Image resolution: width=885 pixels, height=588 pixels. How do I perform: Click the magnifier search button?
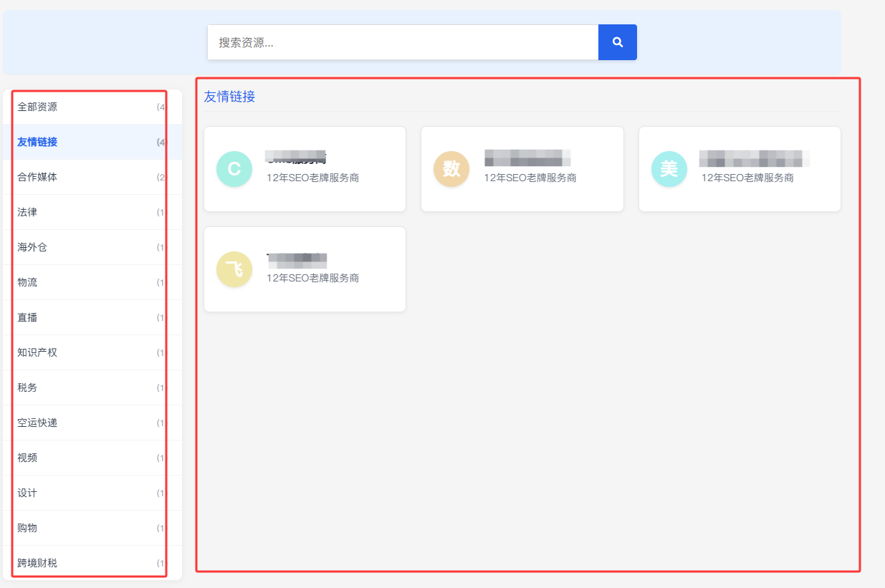click(x=617, y=42)
